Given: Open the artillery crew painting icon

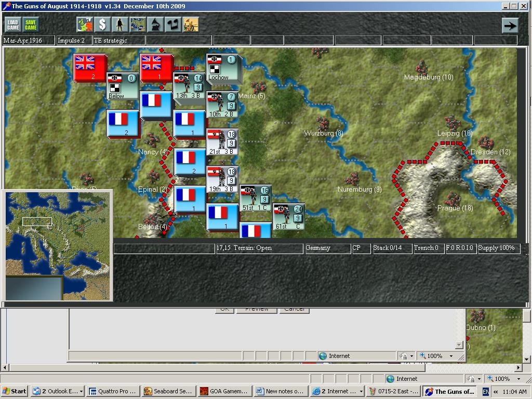Looking at the screenshot, I should (x=191, y=25).
